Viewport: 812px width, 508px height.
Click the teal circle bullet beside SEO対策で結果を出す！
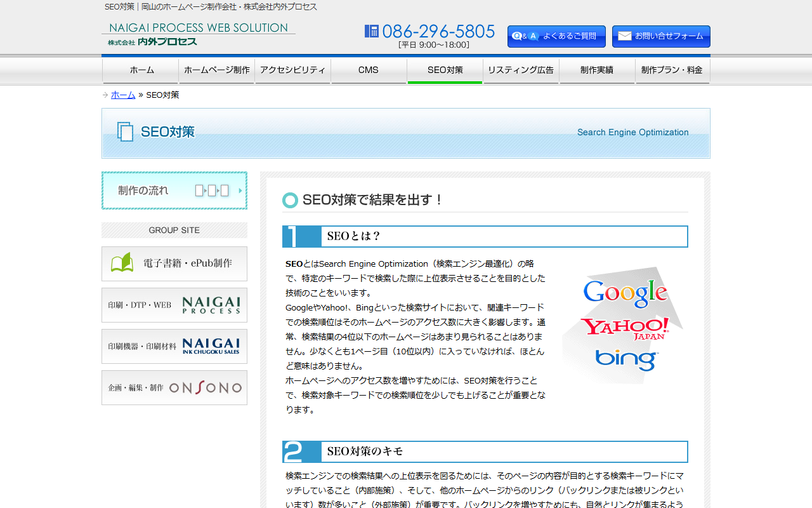tap(290, 199)
